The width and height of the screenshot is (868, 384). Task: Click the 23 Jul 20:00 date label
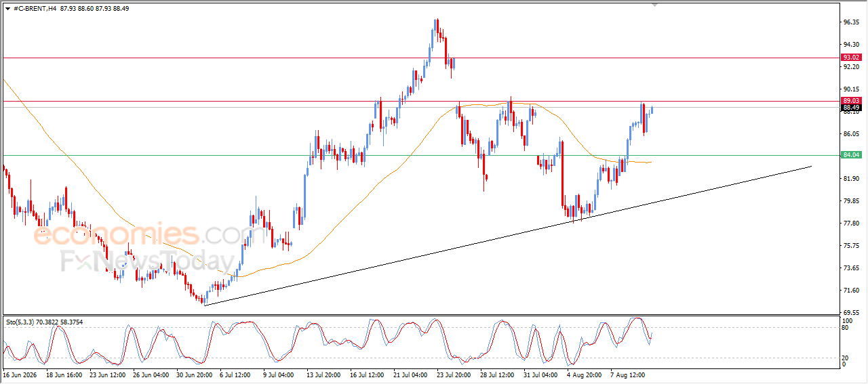453,374
